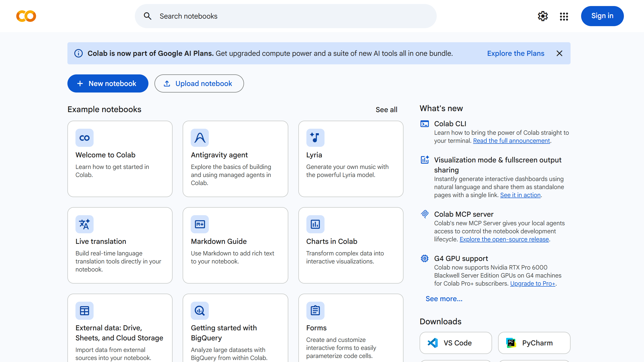Click the External data table icon
The width and height of the screenshot is (644, 362).
tap(85, 311)
